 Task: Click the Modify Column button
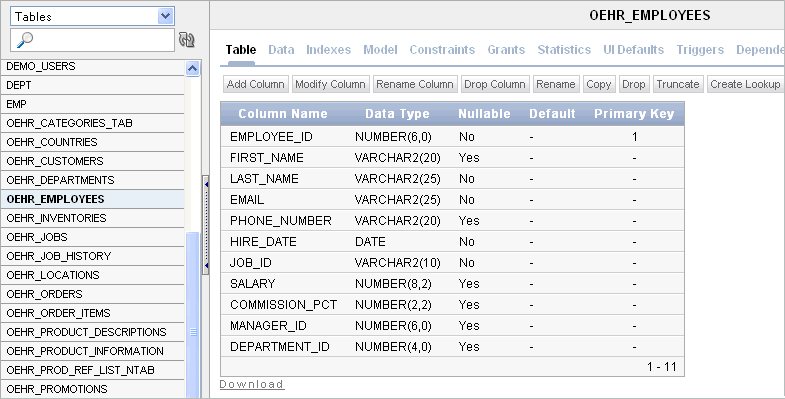pyautogui.click(x=330, y=84)
